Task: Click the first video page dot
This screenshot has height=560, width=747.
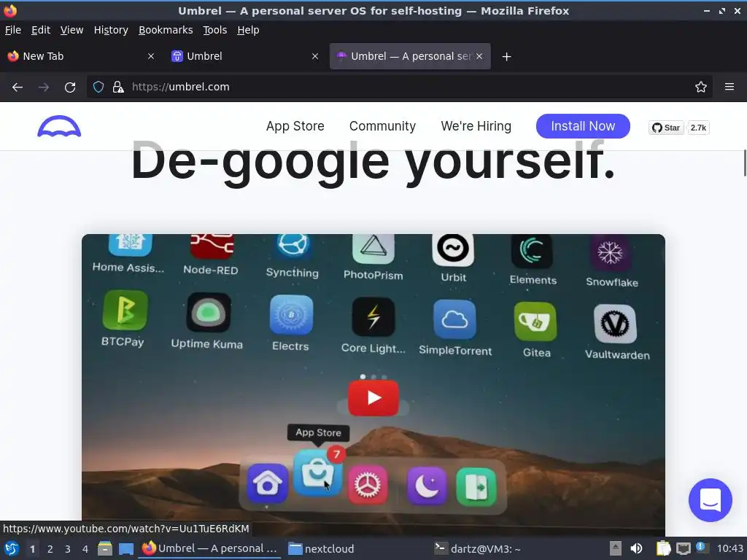Action: pyautogui.click(x=363, y=377)
